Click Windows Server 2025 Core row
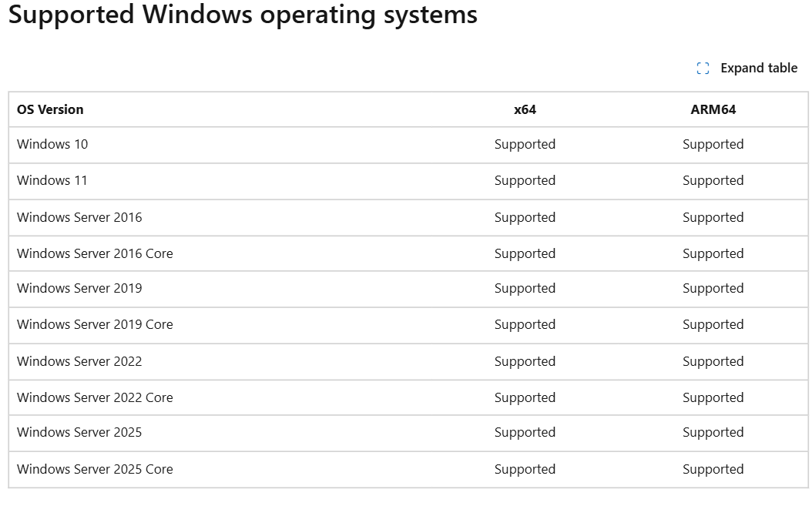The width and height of the screenshot is (812, 506). tap(95, 469)
